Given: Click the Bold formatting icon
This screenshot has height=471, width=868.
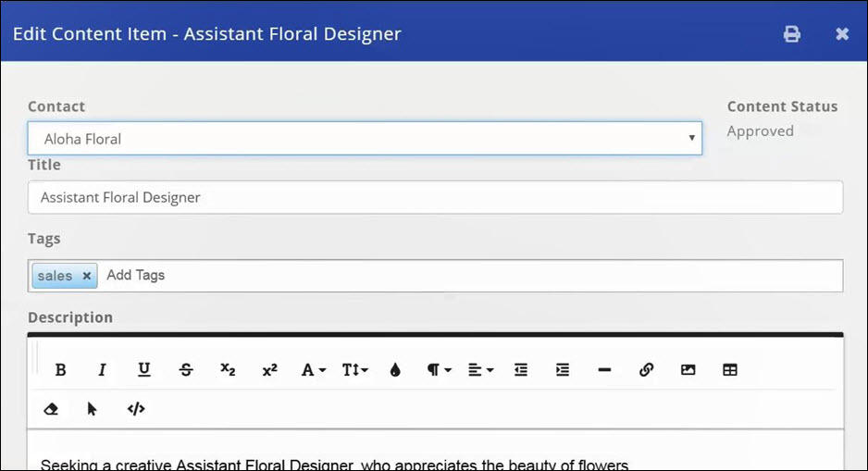Looking at the screenshot, I should pos(61,370).
